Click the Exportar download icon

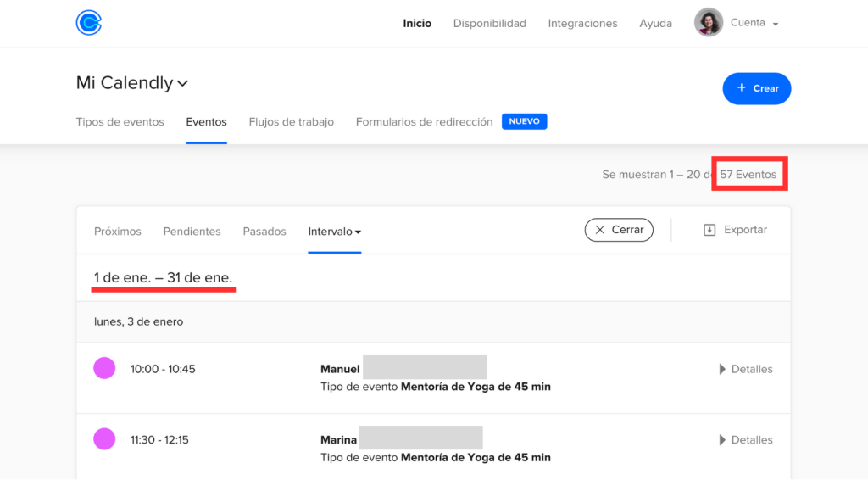click(x=709, y=230)
